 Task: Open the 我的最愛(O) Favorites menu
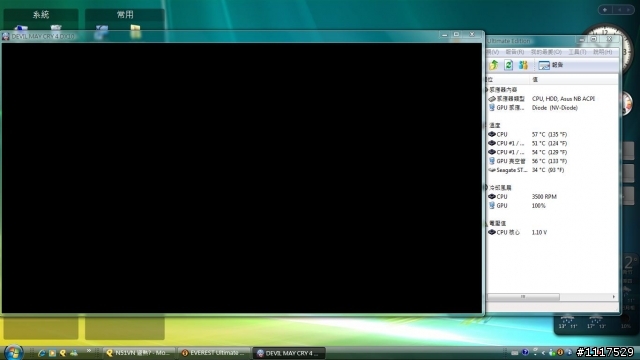tap(546, 52)
